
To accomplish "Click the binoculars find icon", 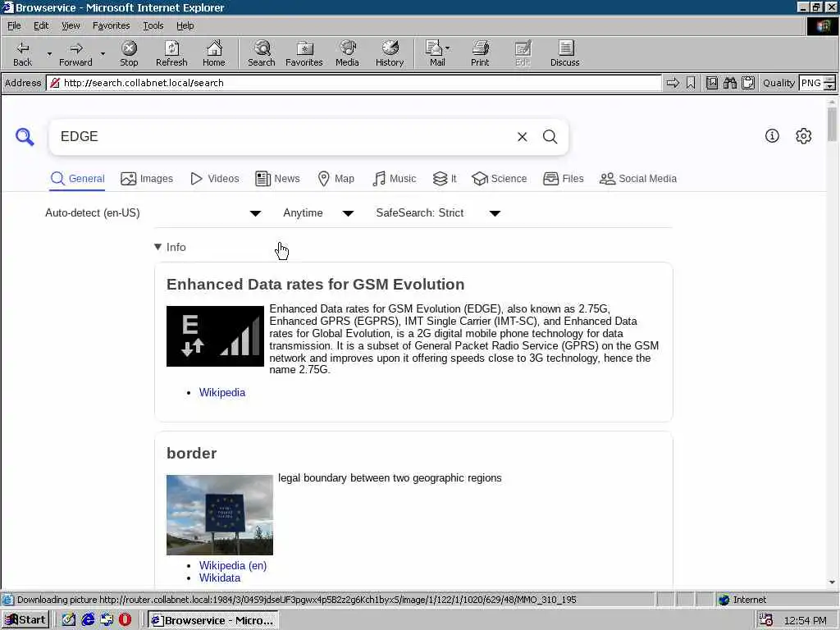I will pyautogui.click(x=729, y=83).
